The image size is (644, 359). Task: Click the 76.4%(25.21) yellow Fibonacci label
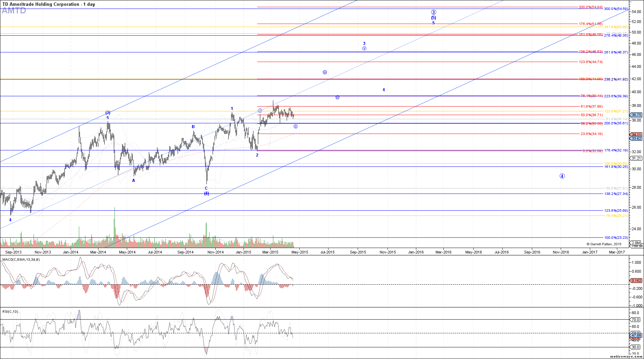coord(617,216)
